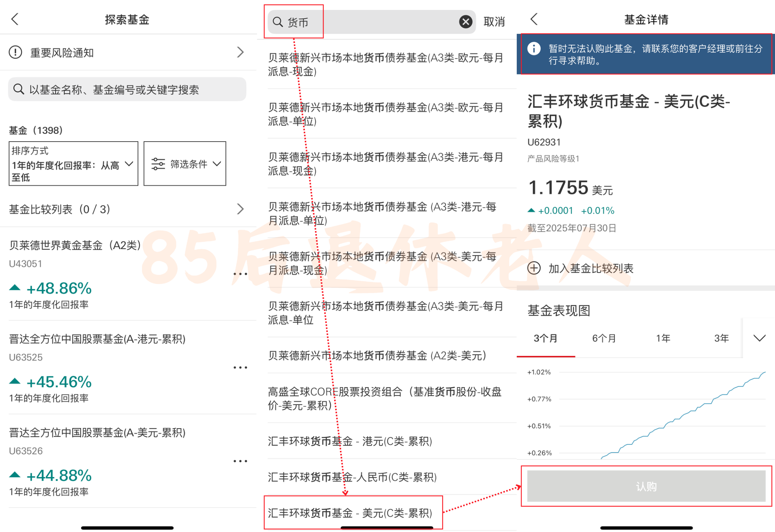Screen dimensions: 775x532
Task: Switch chart to 6个月 tab
Action: (x=604, y=338)
